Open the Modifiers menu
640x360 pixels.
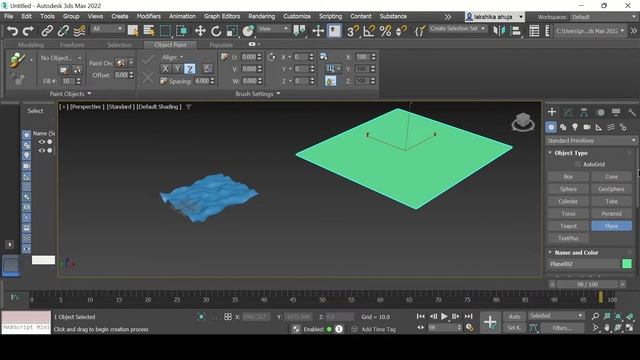(x=149, y=16)
